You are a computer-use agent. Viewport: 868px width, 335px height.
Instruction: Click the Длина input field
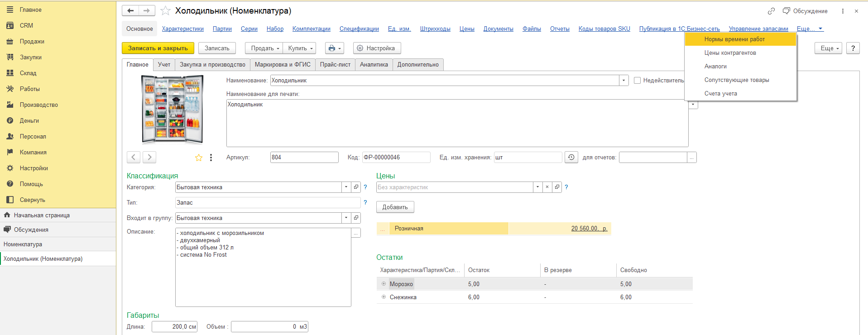coord(174,326)
